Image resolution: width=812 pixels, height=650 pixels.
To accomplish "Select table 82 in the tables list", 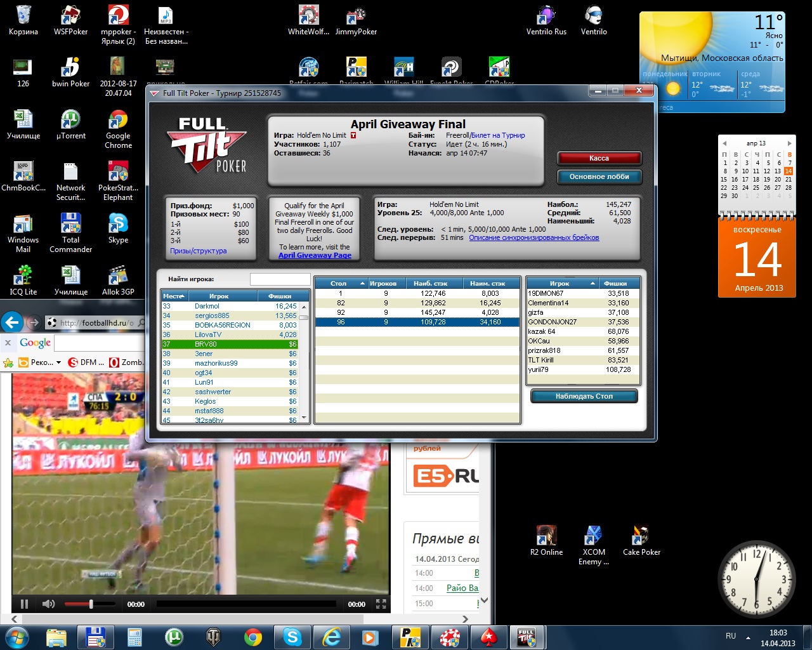I will [417, 303].
